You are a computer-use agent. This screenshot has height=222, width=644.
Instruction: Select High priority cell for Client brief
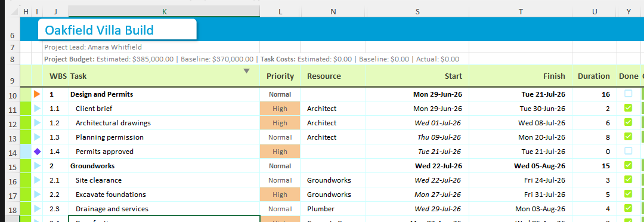tap(280, 109)
